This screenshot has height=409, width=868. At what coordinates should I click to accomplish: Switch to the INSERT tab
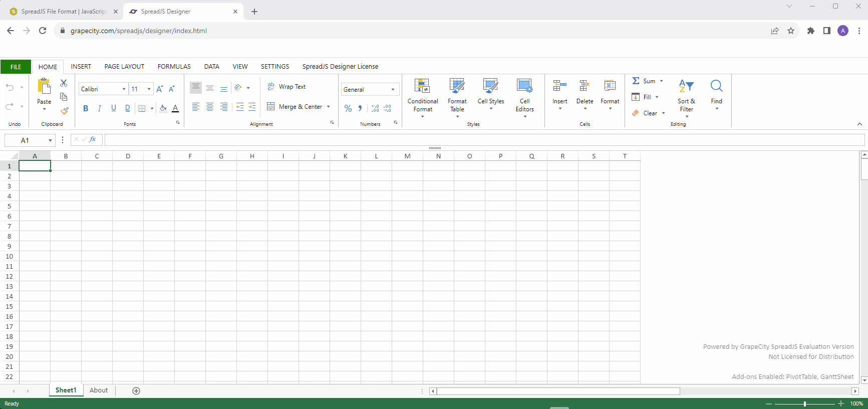tap(81, 67)
